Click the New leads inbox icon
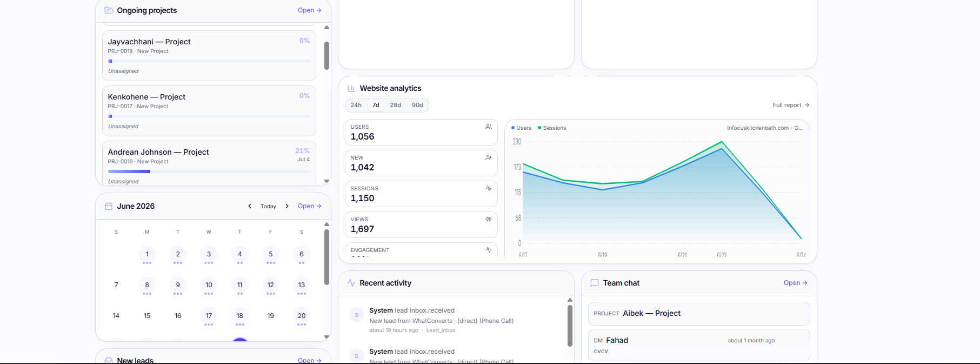Screen dimensions: 980x364 [x=109, y=360]
